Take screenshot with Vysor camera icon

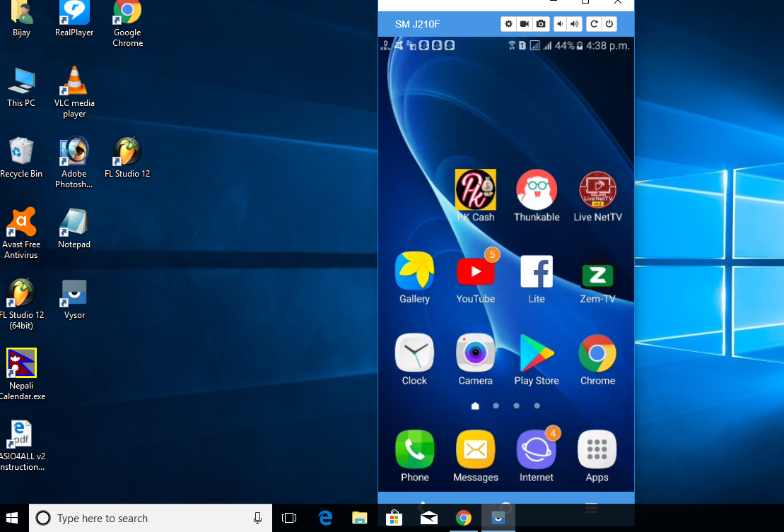click(541, 24)
